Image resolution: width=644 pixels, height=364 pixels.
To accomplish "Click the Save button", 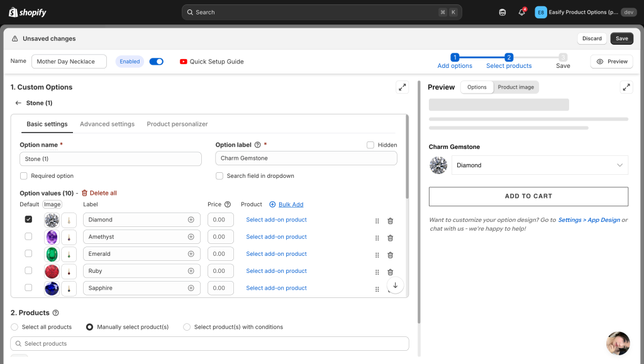I will [x=621, y=38].
